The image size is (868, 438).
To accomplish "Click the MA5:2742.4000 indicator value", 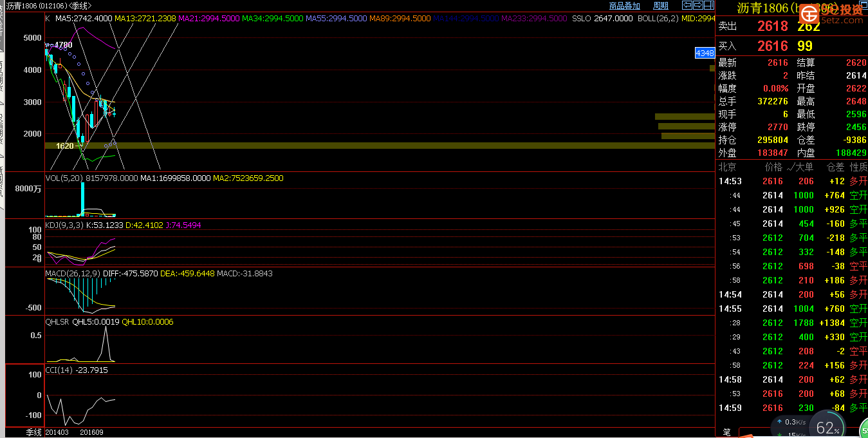I will tap(84, 19).
